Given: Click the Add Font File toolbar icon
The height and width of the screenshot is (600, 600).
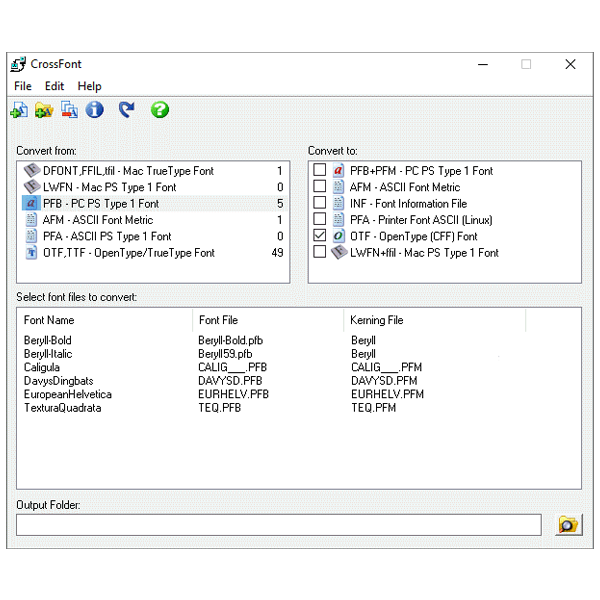Looking at the screenshot, I should tap(19, 110).
